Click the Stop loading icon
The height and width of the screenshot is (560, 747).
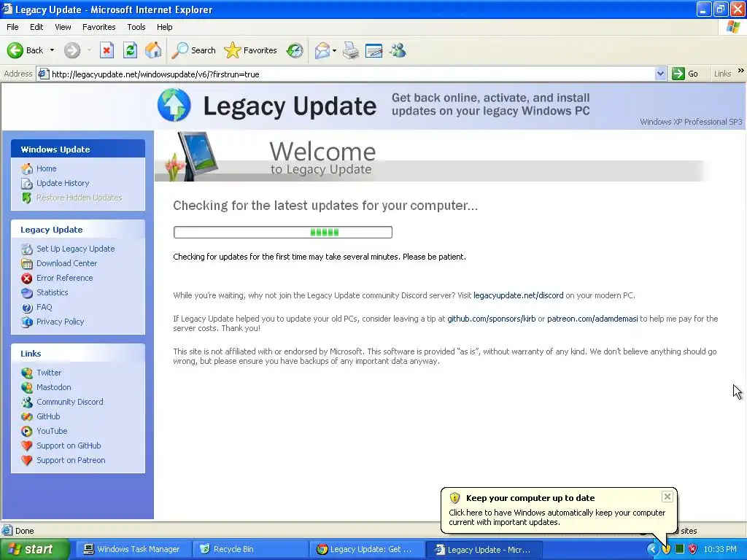(107, 50)
